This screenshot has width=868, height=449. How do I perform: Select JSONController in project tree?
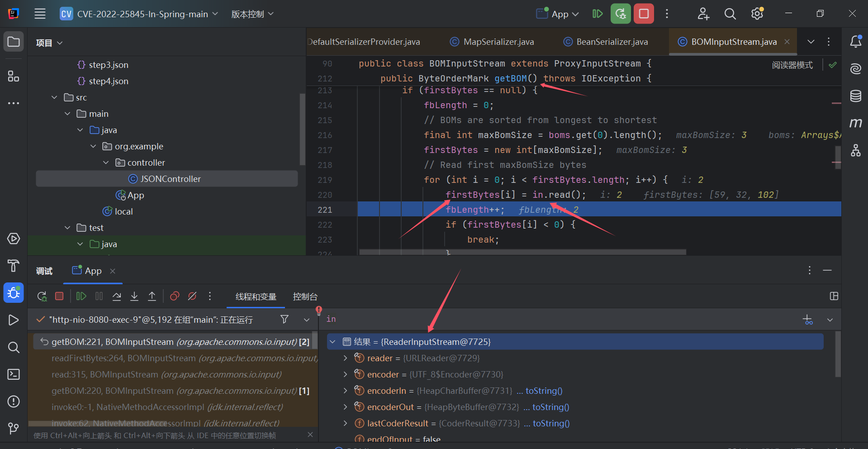coord(166,179)
